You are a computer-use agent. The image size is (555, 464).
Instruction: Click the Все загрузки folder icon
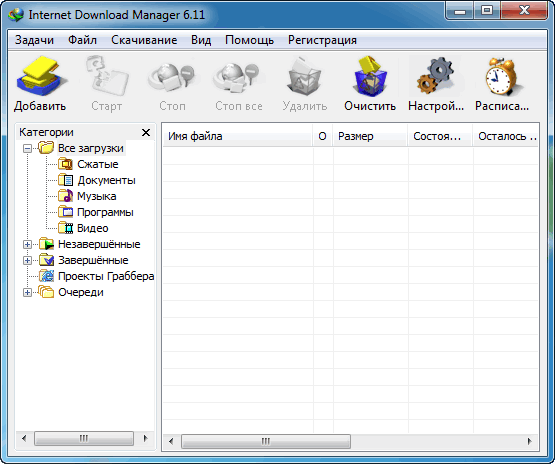(x=46, y=148)
